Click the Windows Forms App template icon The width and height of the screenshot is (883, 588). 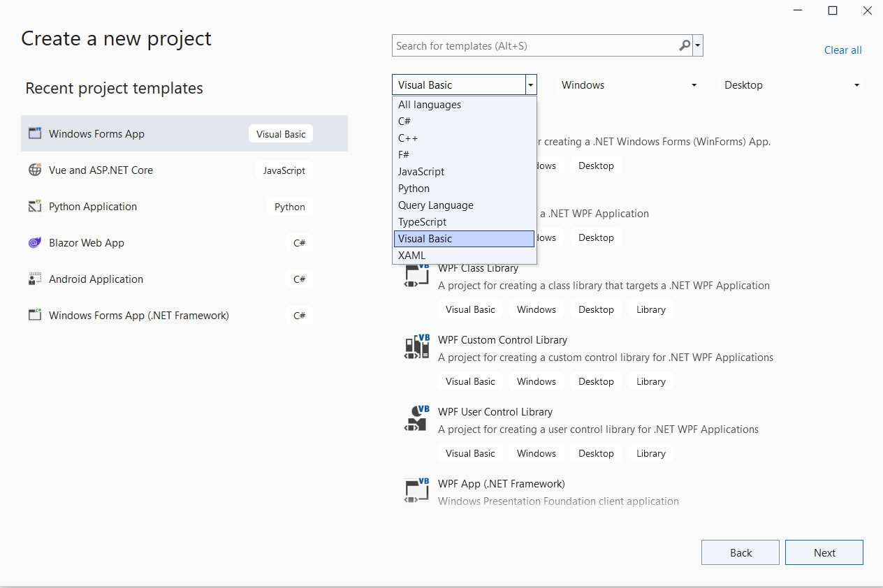pos(35,133)
